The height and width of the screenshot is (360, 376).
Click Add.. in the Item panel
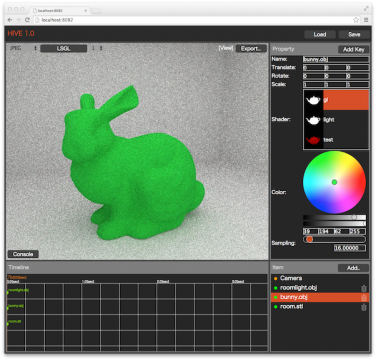tap(353, 268)
